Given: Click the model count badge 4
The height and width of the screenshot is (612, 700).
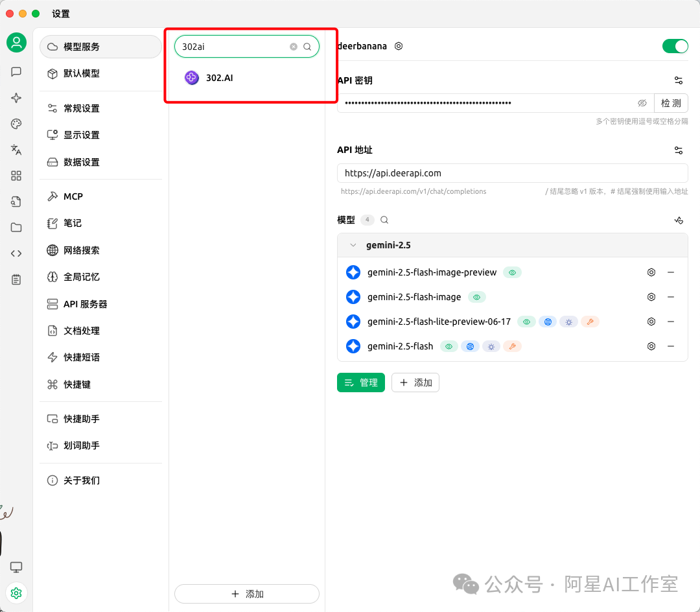Looking at the screenshot, I should (367, 220).
